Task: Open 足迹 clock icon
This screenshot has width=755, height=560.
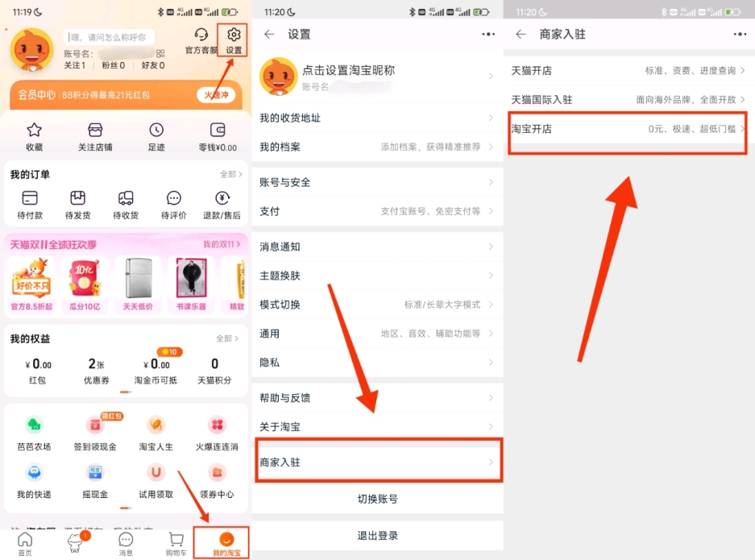Action: [x=156, y=130]
